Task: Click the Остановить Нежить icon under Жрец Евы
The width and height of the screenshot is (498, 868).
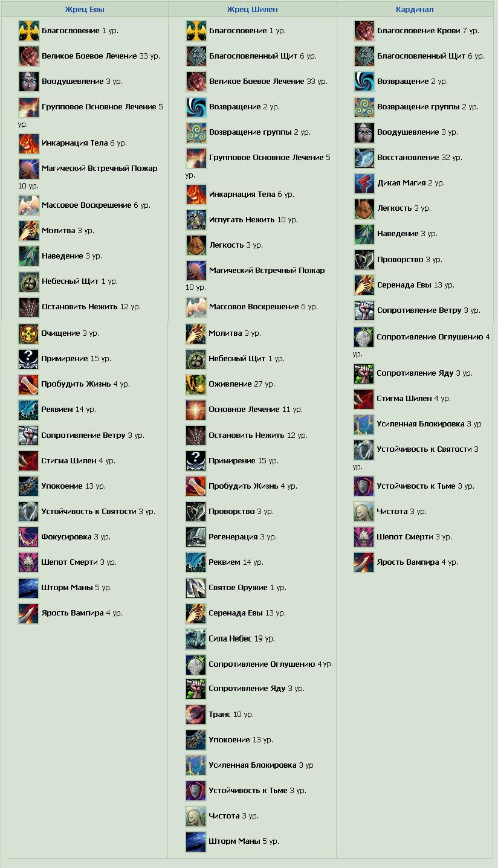Action: (x=28, y=307)
